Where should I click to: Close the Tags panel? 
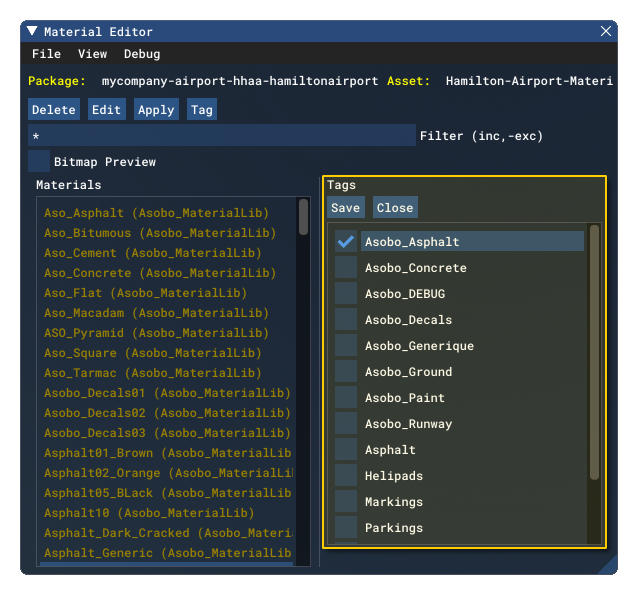pos(395,208)
